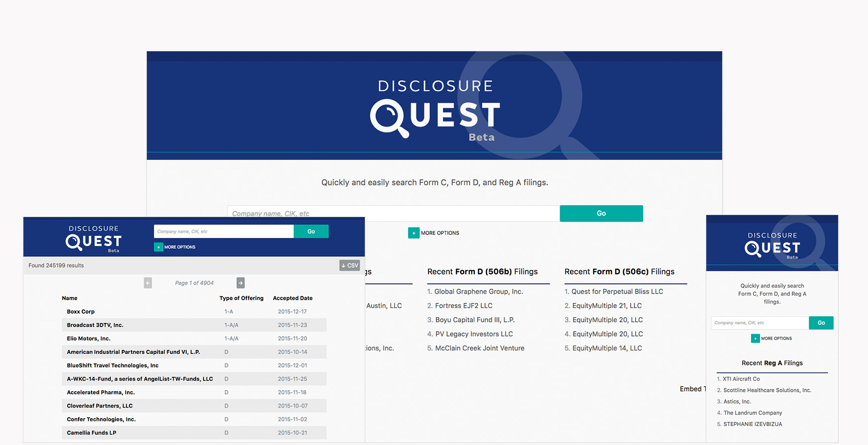Viewport: 868px width, 445px height.
Task: Open Boyu Capital Fund III, L.P. link
Action: click(x=475, y=320)
